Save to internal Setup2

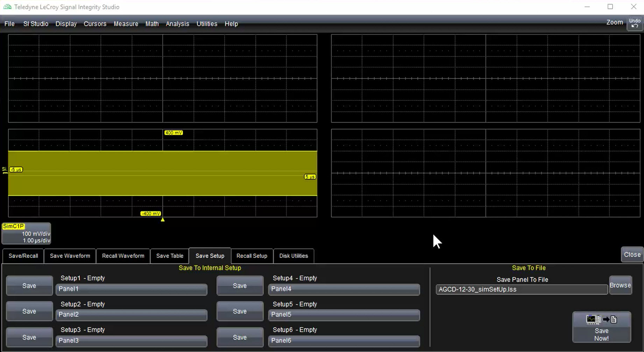click(29, 311)
